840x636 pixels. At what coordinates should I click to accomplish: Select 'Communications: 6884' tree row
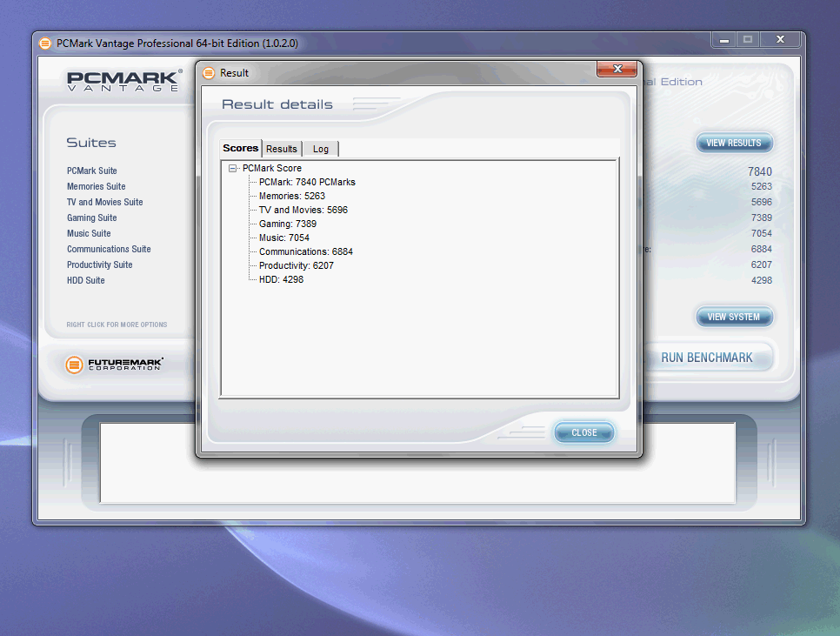tap(306, 251)
